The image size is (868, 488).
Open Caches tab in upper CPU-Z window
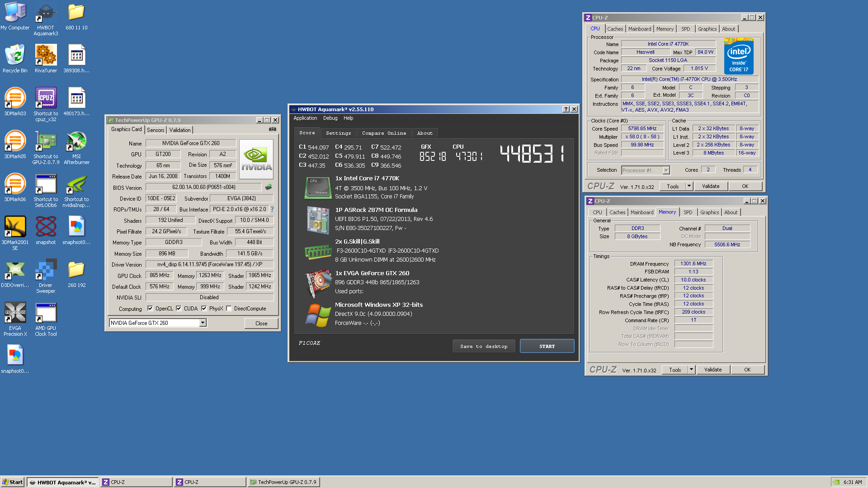[615, 29]
